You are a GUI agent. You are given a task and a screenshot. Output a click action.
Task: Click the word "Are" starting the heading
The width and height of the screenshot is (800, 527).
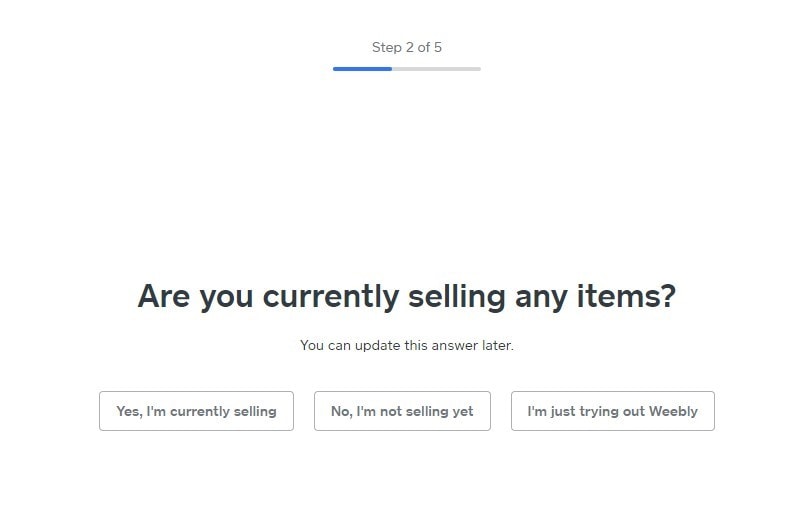164,296
